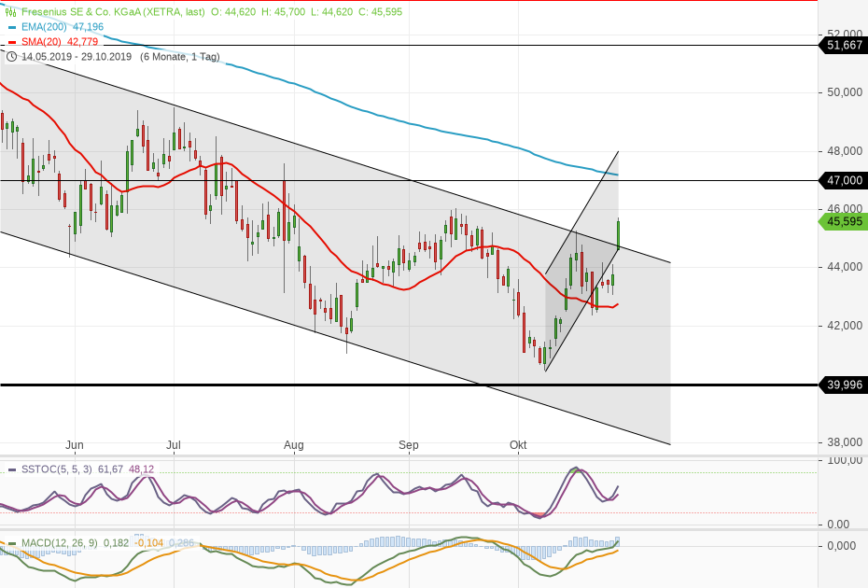Screen dimensions: 868x588
Task: Click the SSTOC value 61,67
Action: coord(111,469)
